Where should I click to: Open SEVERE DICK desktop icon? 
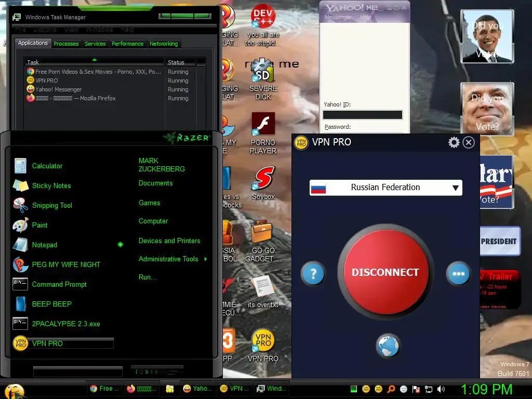[x=263, y=79]
